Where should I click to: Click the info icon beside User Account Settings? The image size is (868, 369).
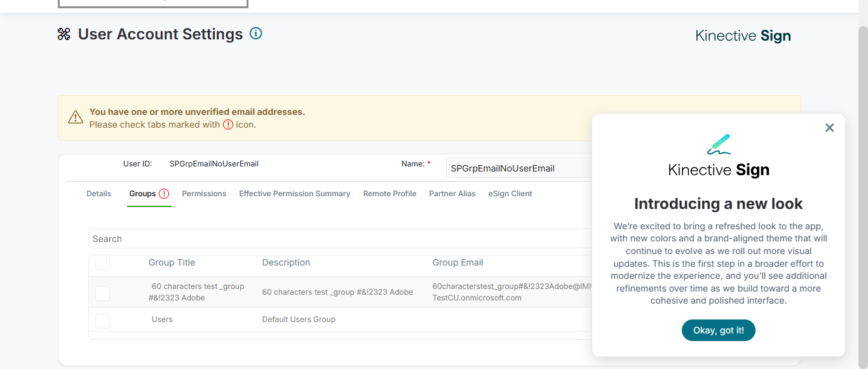255,33
